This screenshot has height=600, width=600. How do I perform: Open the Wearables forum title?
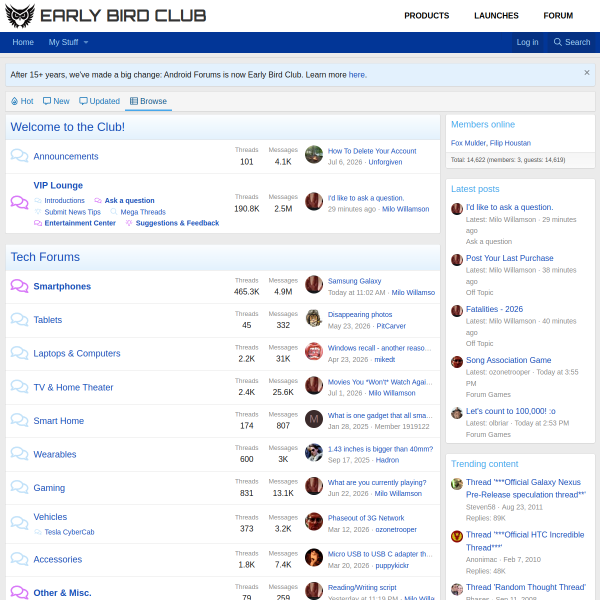[x=55, y=454]
